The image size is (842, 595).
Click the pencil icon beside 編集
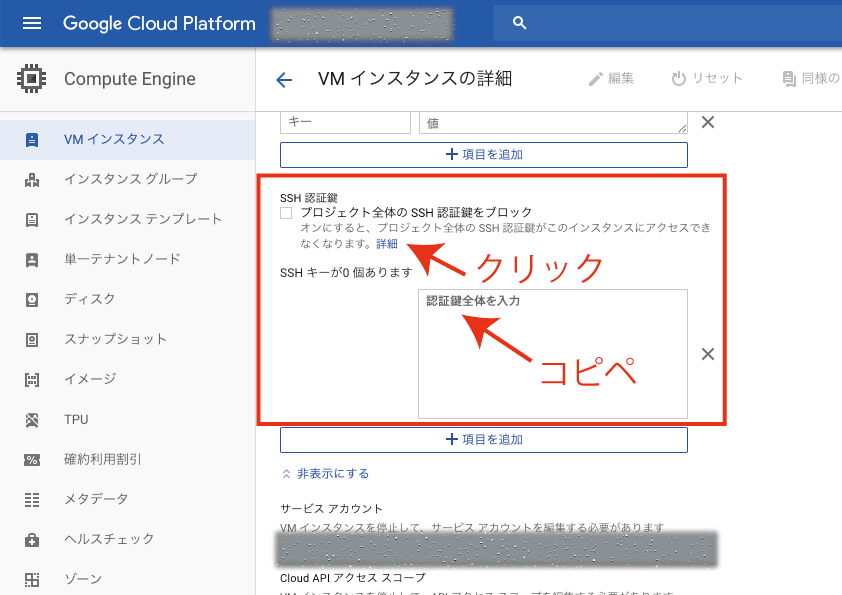click(596, 79)
